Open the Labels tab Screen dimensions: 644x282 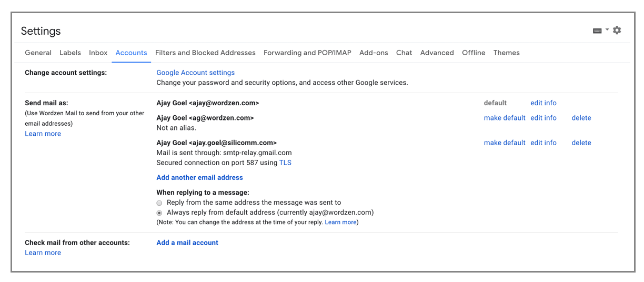[x=70, y=53]
